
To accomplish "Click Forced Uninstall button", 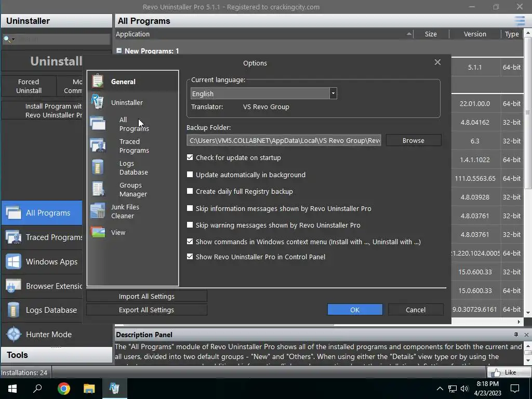I will point(29,86).
